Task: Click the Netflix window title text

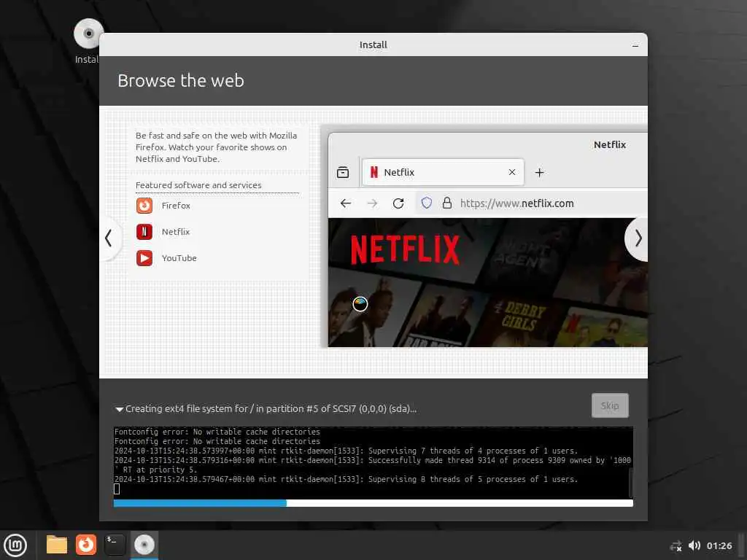Action: (x=610, y=145)
